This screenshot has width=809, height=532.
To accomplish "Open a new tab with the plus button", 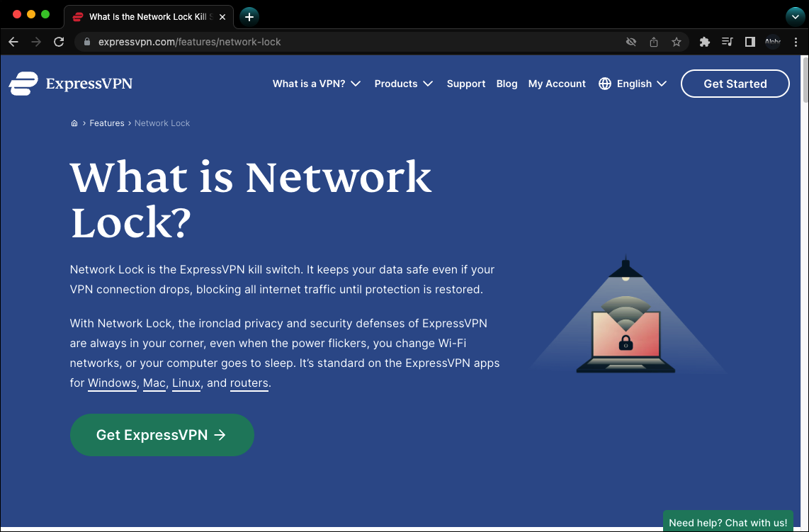I will tap(248, 16).
